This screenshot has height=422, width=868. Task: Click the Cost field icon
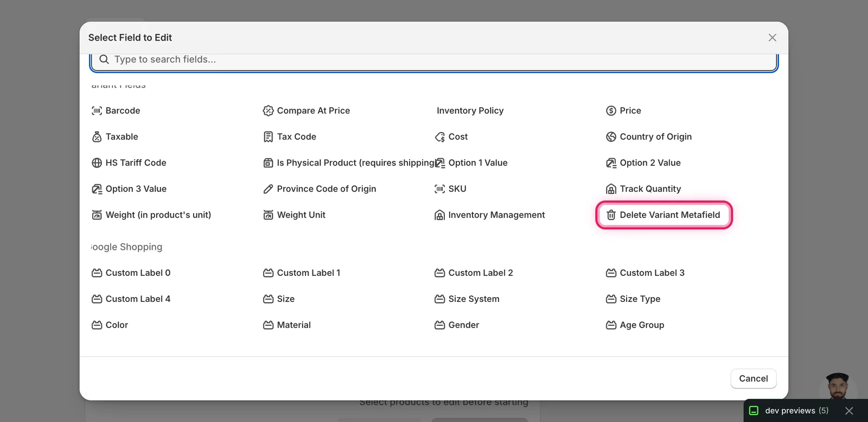point(439,137)
